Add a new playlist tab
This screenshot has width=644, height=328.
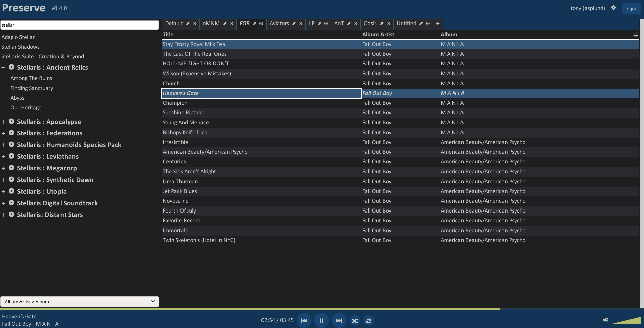438,24
